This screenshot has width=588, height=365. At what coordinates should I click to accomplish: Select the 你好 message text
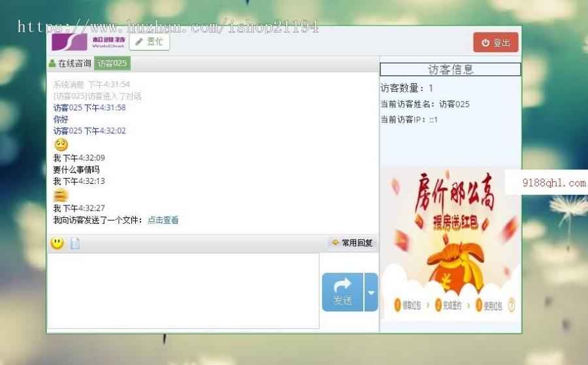point(61,120)
